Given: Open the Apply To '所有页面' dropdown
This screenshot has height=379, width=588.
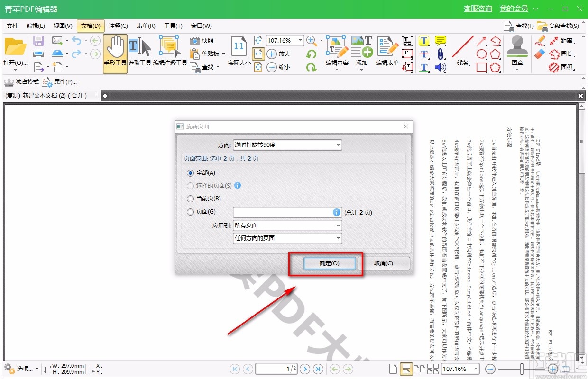Looking at the screenshot, I should (287, 226).
